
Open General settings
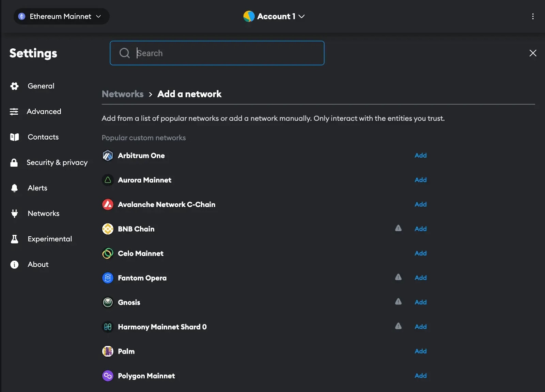point(41,86)
